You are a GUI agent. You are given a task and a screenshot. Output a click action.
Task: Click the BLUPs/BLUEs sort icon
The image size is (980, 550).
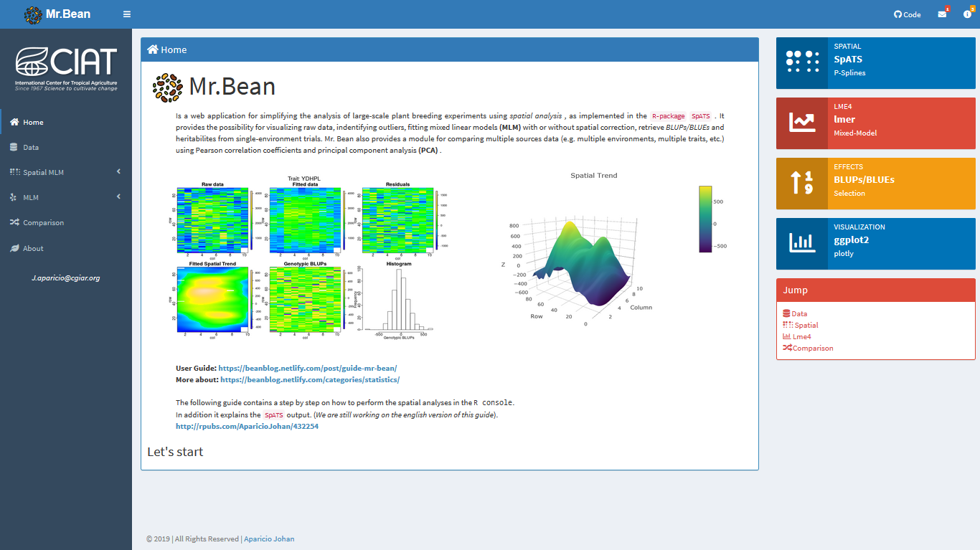(x=802, y=182)
